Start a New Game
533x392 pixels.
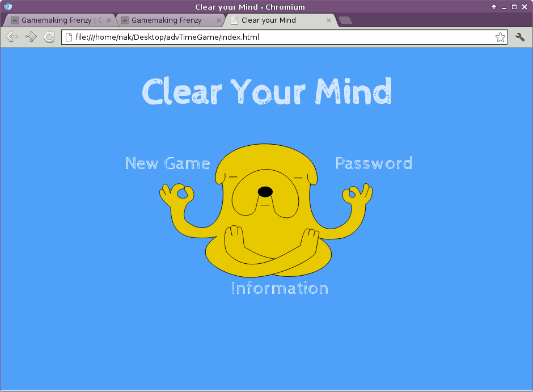click(167, 163)
